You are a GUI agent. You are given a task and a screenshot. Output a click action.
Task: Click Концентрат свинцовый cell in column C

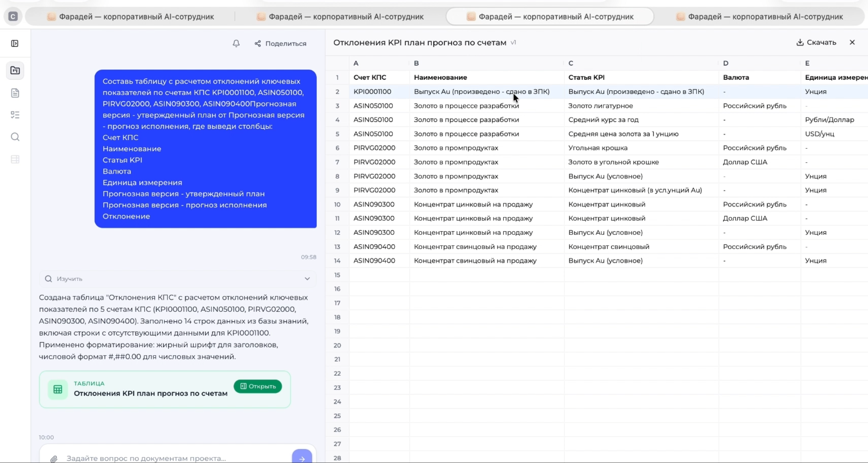click(641, 247)
